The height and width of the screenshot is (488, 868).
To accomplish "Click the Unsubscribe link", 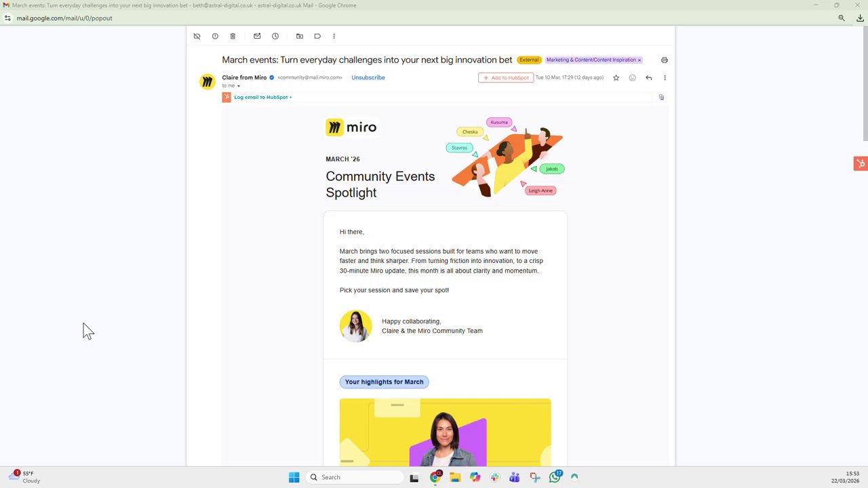I will (x=368, y=78).
